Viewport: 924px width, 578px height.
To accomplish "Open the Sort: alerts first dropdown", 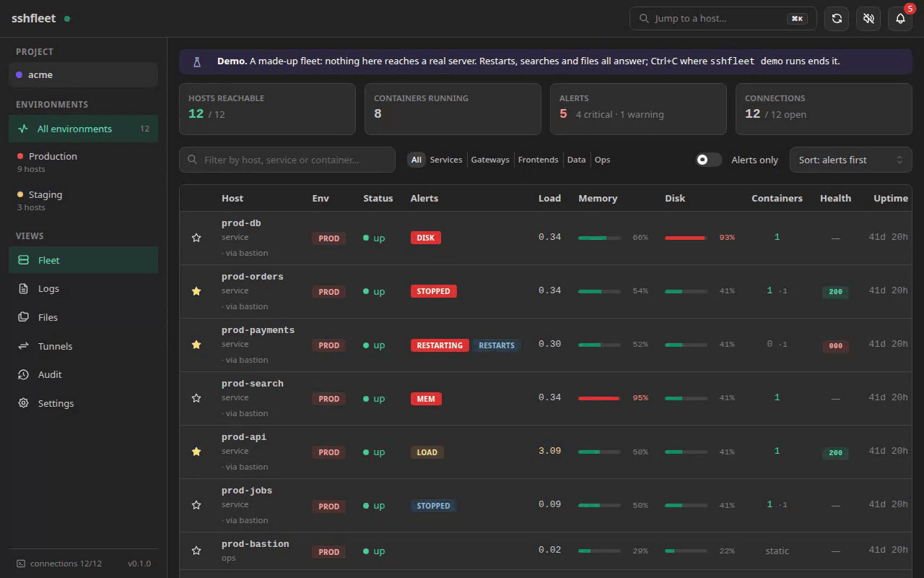I will click(x=850, y=160).
